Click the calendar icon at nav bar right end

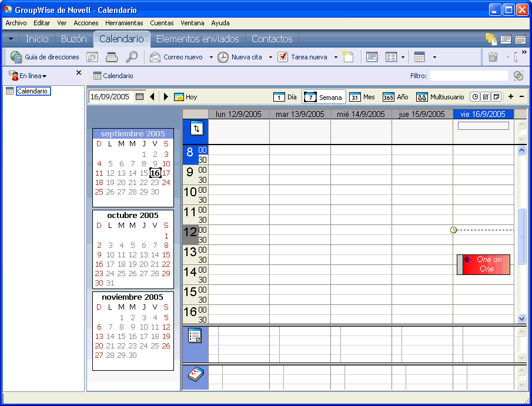pos(520,39)
